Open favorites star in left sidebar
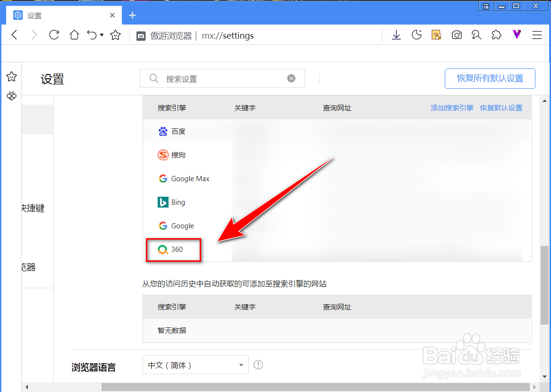This screenshot has height=392, width=551. 12,76
